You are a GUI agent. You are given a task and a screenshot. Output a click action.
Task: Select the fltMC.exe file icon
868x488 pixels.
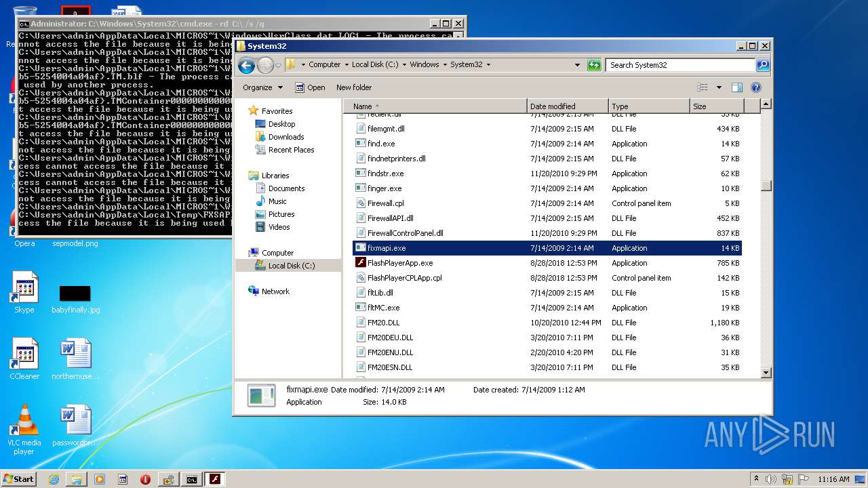361,308
